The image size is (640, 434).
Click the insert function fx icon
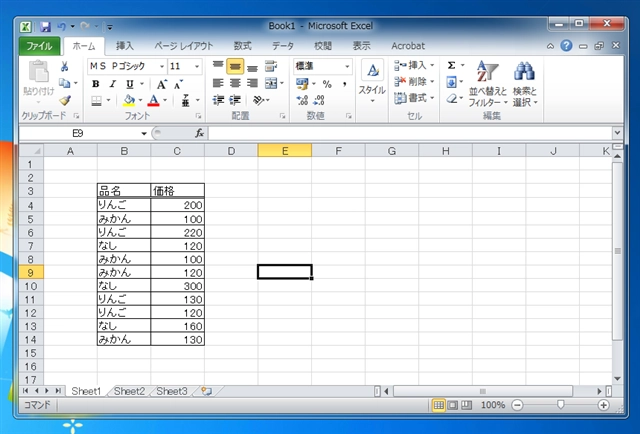(x=199, y=133)
